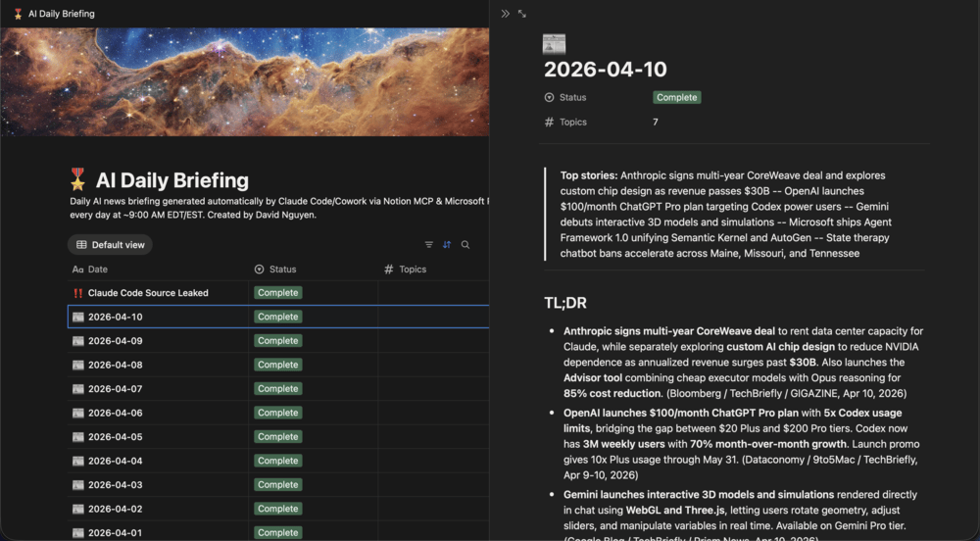Click Complete status on the 2026-04-02 row
This screenshot has width=980, height=541.
(278, 509)
